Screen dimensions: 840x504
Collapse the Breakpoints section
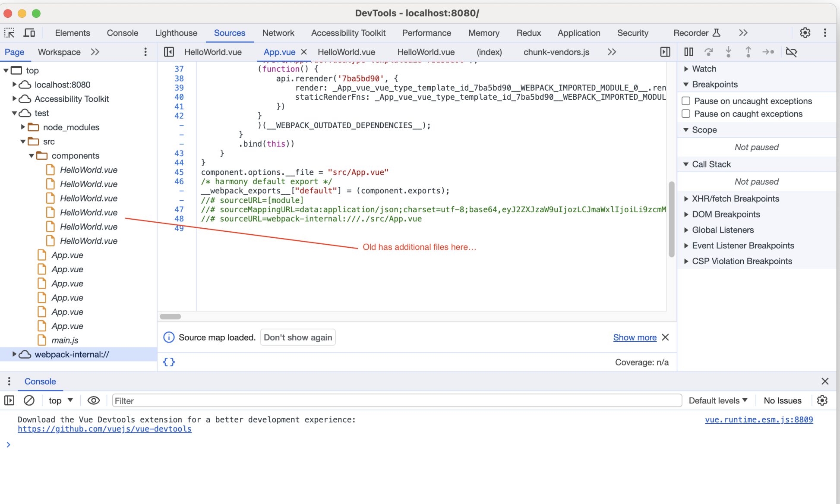click(686, 85)
